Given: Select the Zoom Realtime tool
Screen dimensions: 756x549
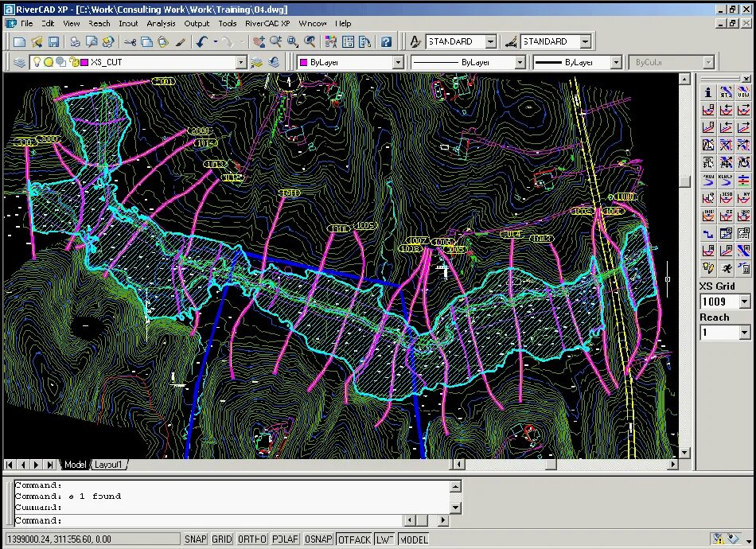Looking at the screenshot, I should (x=275, y=41).
